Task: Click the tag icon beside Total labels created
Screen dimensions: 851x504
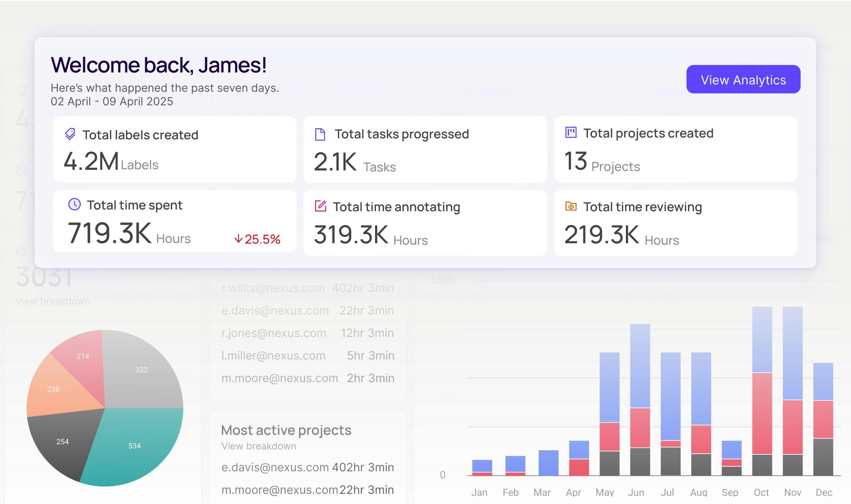Action: [x=70, y=134]
